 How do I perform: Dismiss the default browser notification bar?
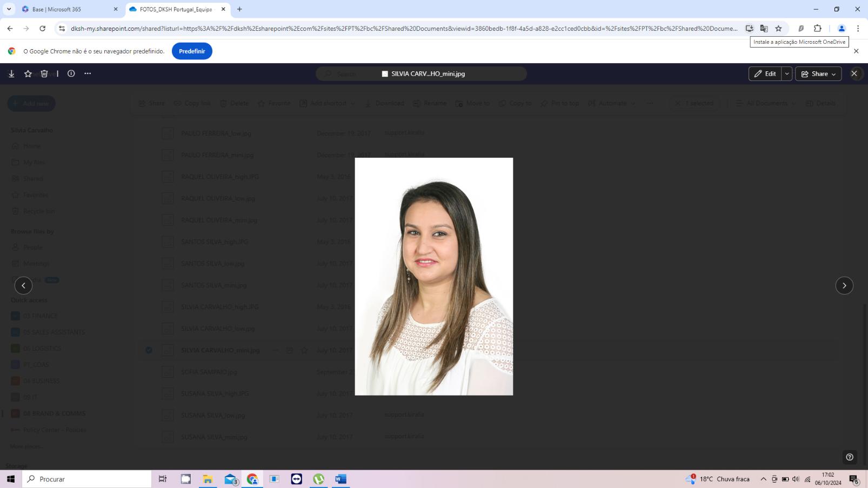point(856,51)
